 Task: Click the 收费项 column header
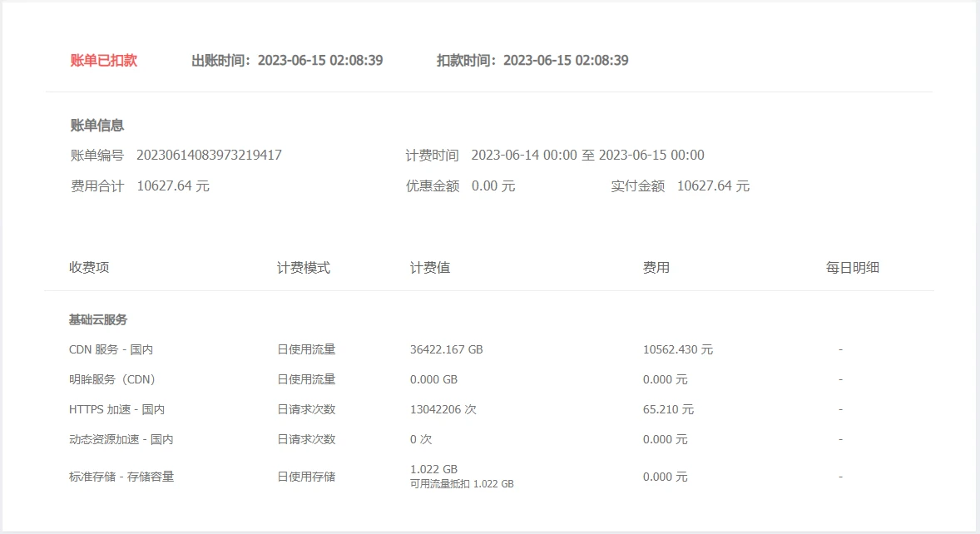[x=89, y=268]
